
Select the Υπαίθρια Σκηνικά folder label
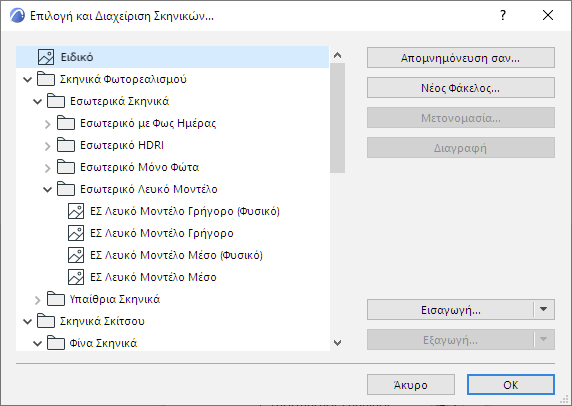point(115,299)
